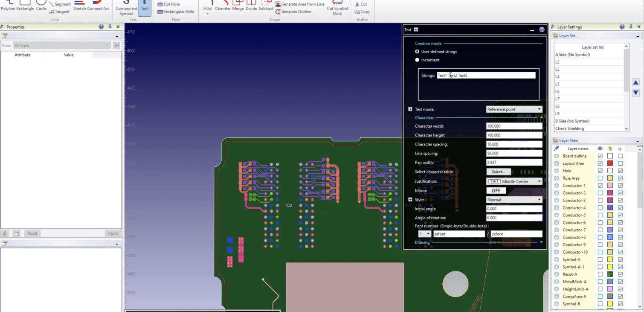
Task: Pin the Properties panel
Action: click(110, 27)
